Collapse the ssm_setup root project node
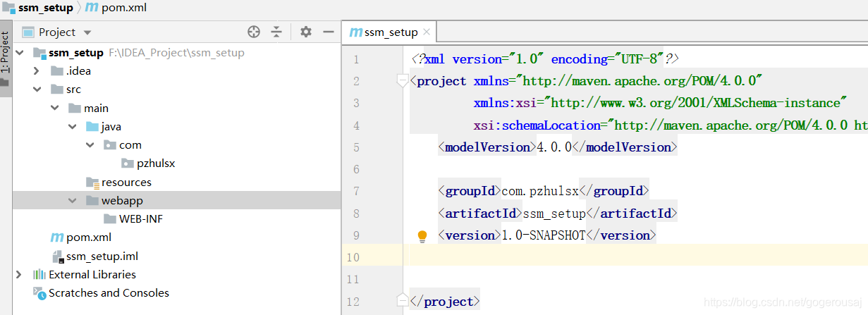 click(x=18, y=53)
